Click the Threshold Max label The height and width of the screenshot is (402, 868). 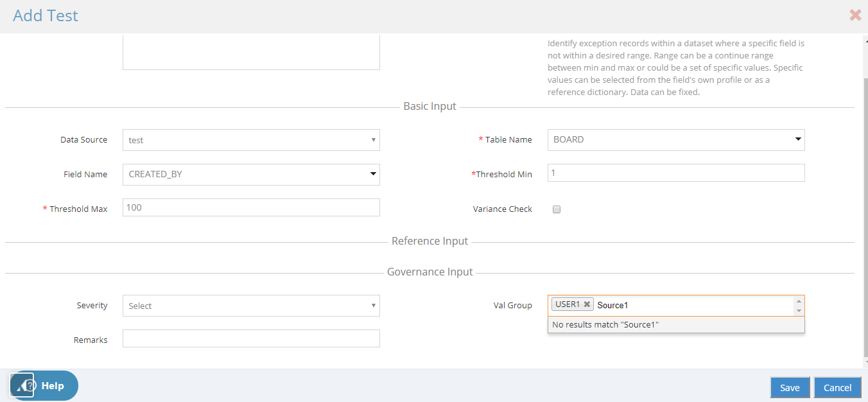[x=75, y=209]
